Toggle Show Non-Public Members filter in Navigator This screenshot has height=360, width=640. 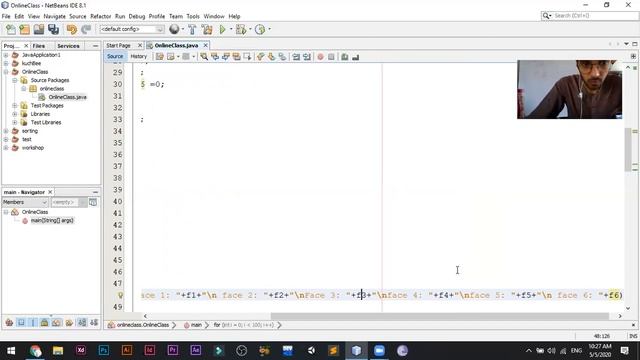(x=44, y=322)
